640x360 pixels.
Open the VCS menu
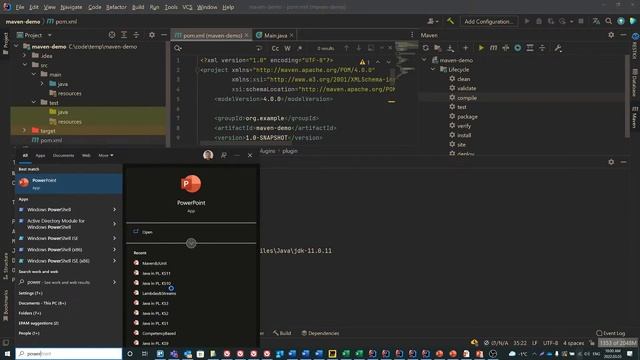pyautogui.click(x=187, y=7)
